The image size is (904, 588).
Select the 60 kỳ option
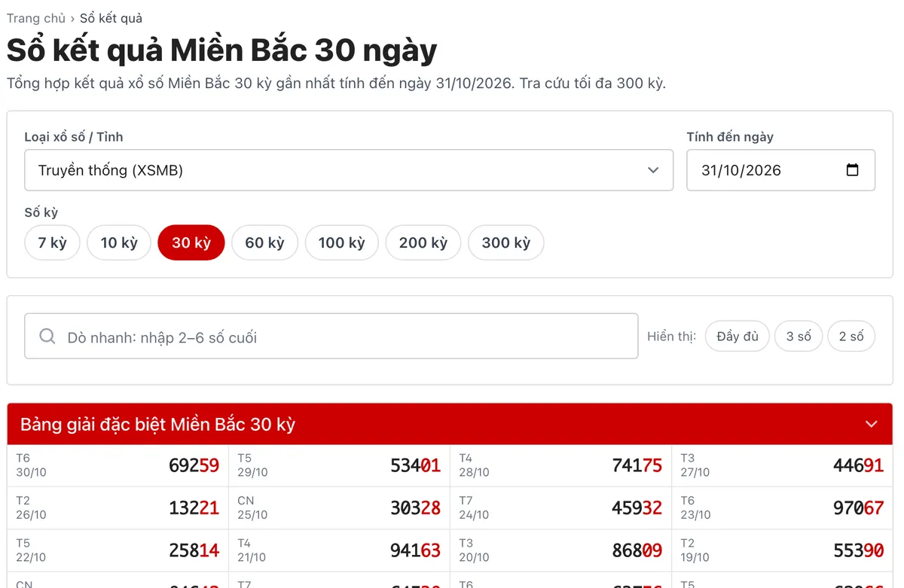tap(265, 242)
